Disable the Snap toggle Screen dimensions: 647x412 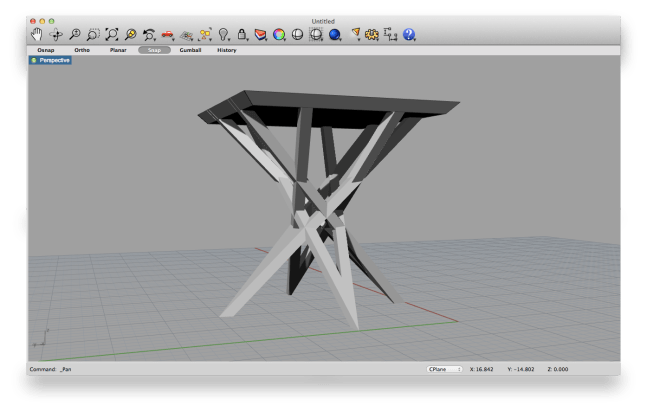click(154, 50)
